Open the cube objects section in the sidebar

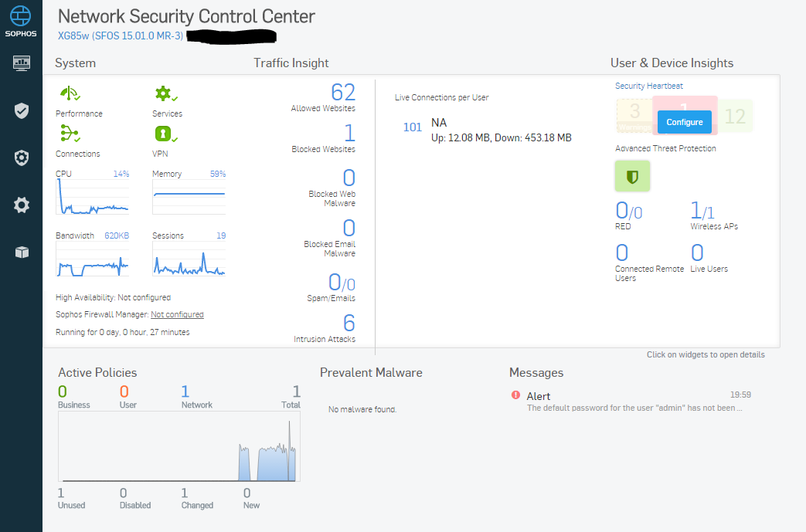pos(22,252)
